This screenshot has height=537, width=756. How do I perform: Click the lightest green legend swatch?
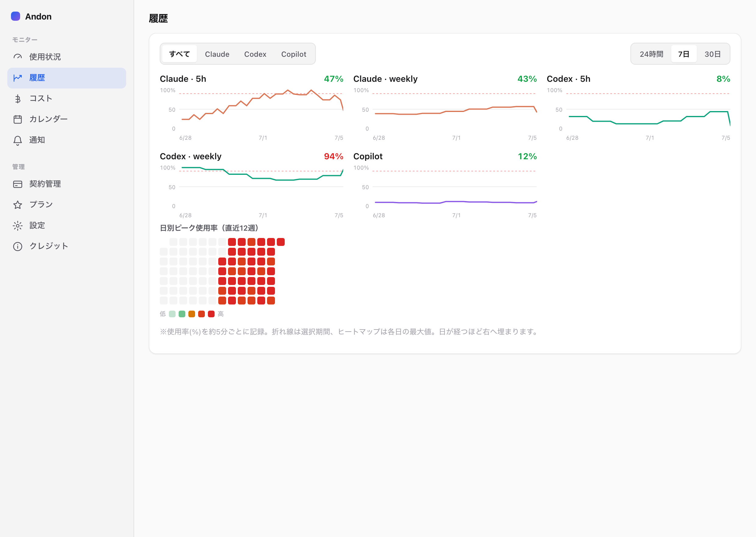pyautogui.click(x=172, y=314)
